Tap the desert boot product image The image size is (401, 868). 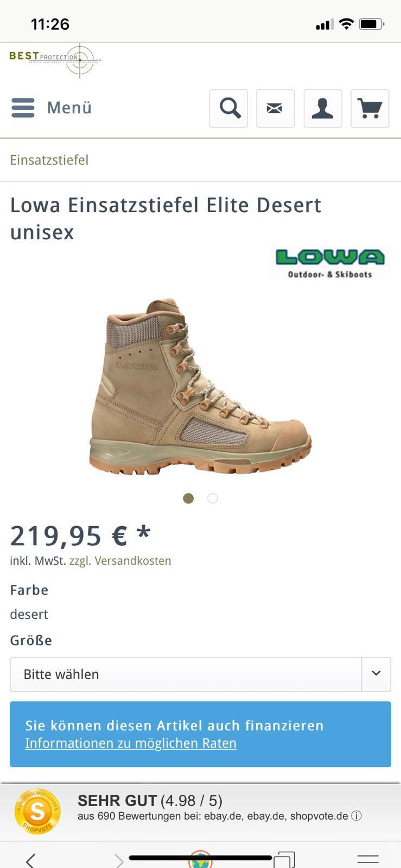(x=200, y=386)
